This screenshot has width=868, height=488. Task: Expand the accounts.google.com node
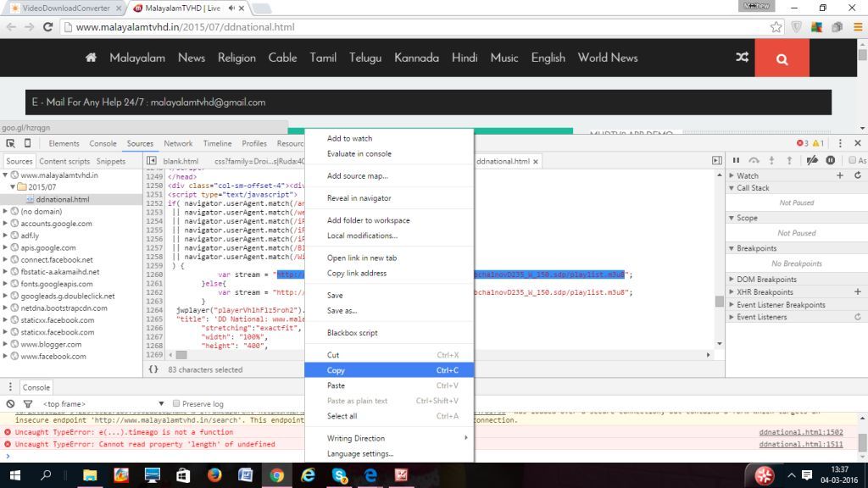6,224
